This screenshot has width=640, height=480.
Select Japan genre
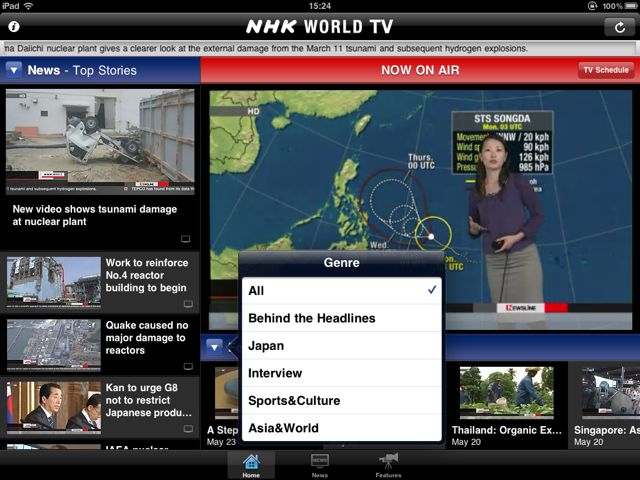coord(342,346)
